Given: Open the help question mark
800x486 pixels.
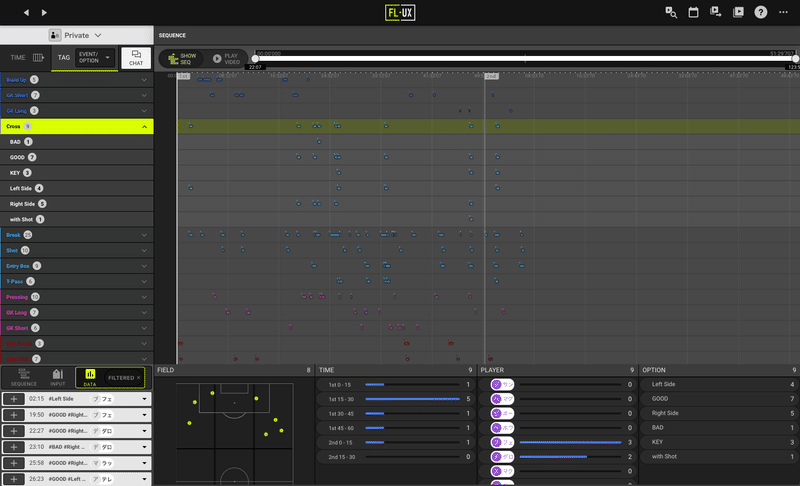Looking at the screenshot, I should 760,12.
